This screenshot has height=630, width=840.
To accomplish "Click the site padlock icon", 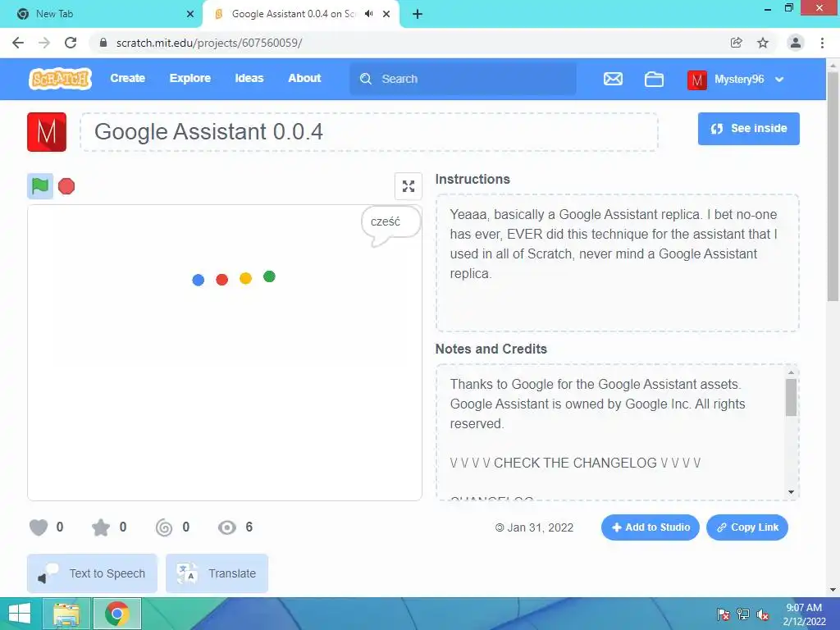I will tap(104, 43).
